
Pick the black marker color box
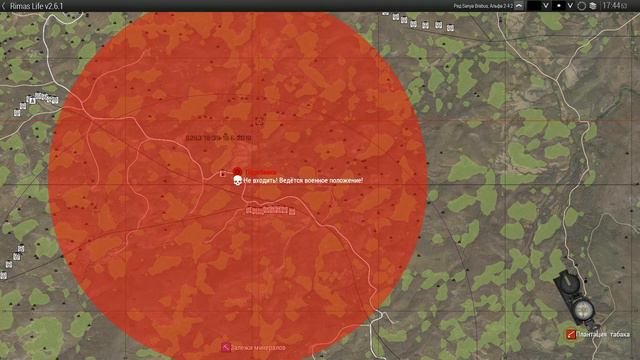pyautogui.click(x=533, y=6)
